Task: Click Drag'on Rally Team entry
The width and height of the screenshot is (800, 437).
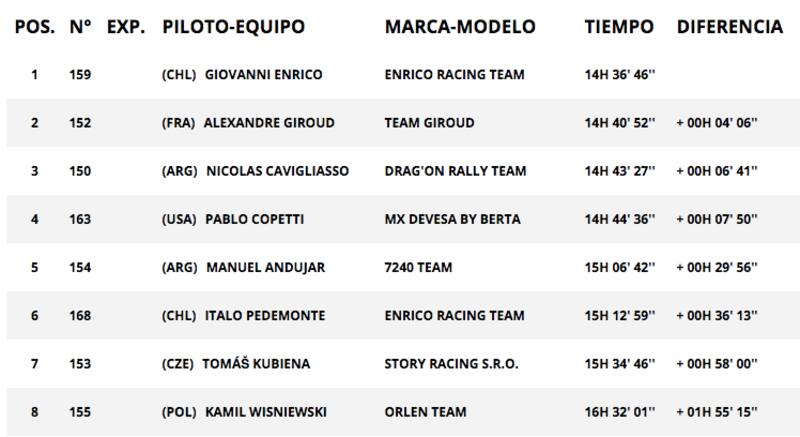Action: pos(450,171)
